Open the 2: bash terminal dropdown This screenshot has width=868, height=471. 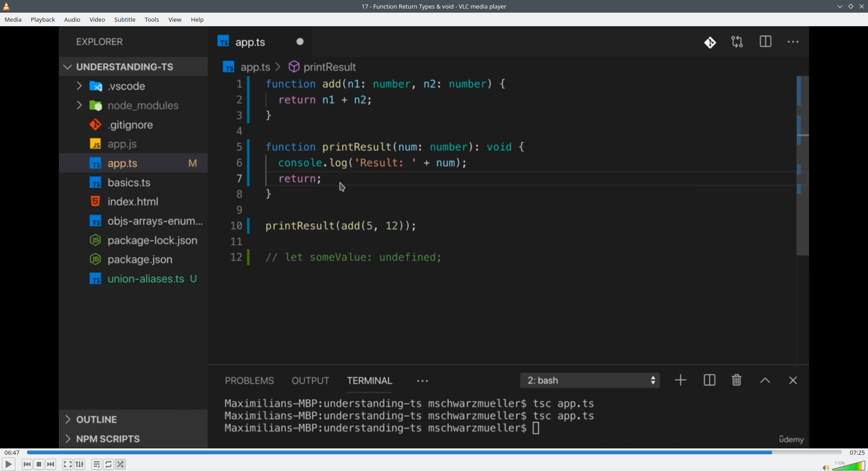pyautogui.click(x=590, y=381)
